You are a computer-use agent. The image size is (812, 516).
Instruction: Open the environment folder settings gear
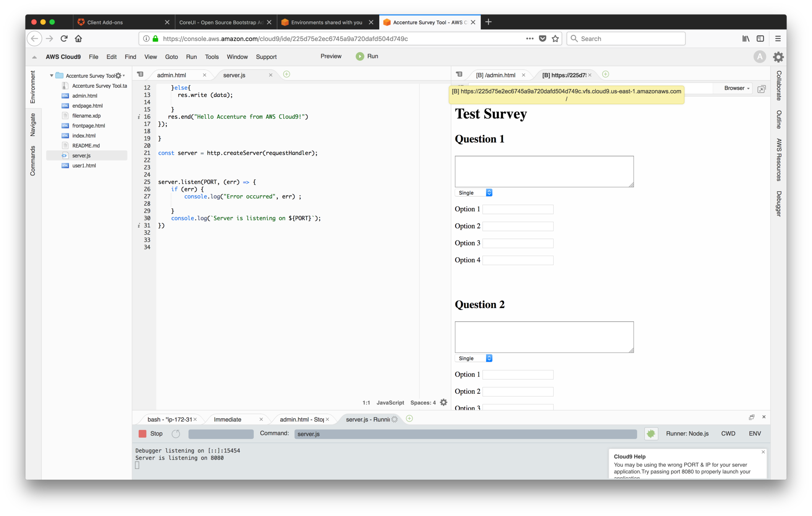119,76
